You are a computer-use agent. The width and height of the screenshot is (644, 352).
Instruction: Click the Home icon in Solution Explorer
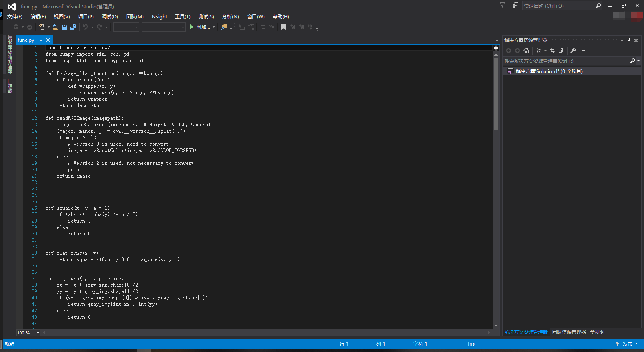click(x=526, y=51)
